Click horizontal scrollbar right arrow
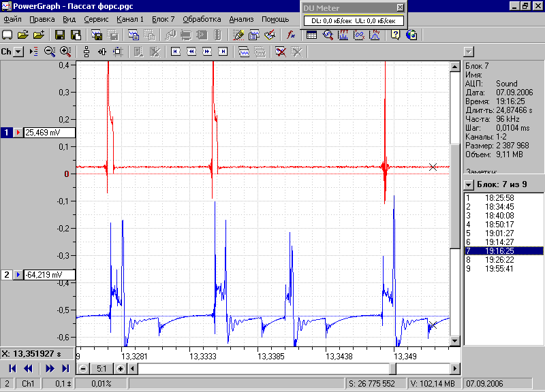This screenshot has height=392, width=545. tap(454, 368)
